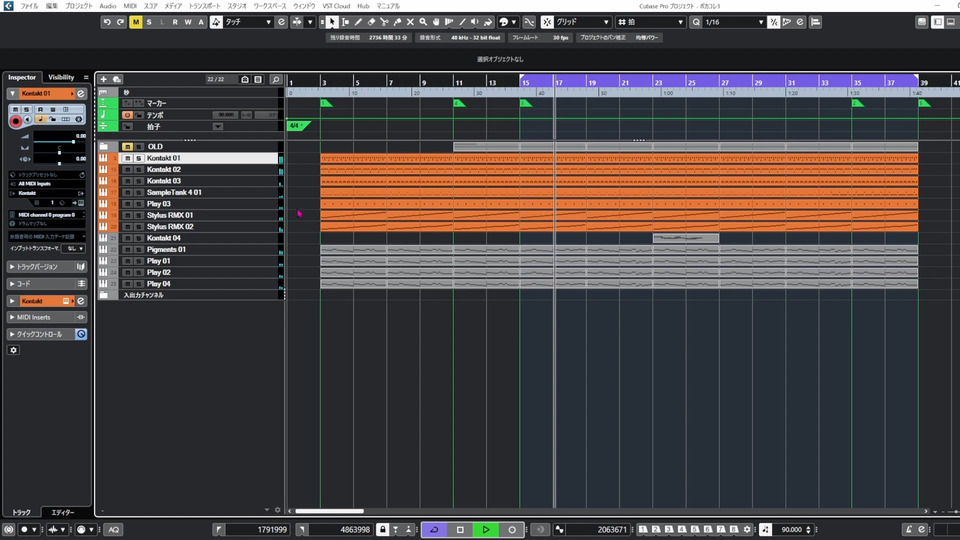This screenshot has height=540, width=960.
Task: Toggle the global Solo S button
Action: [x=149, y=22]
